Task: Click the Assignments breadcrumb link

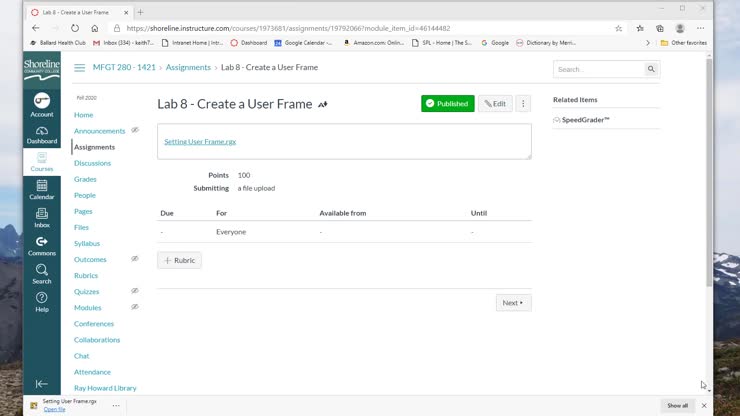Action: pos(188,67)
